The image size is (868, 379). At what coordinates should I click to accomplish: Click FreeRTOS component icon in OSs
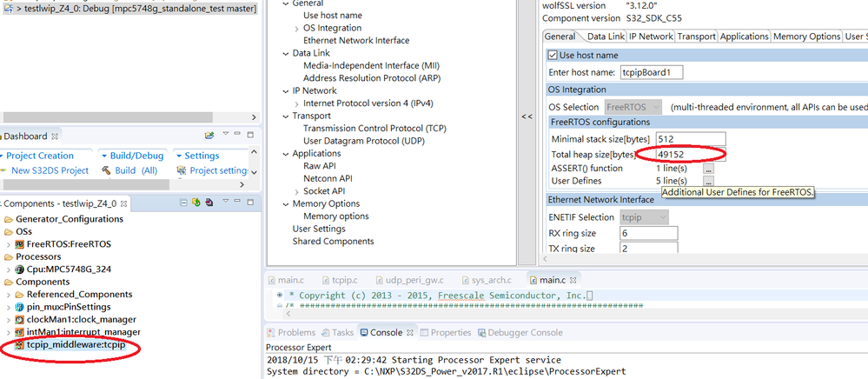click(19, 243)
